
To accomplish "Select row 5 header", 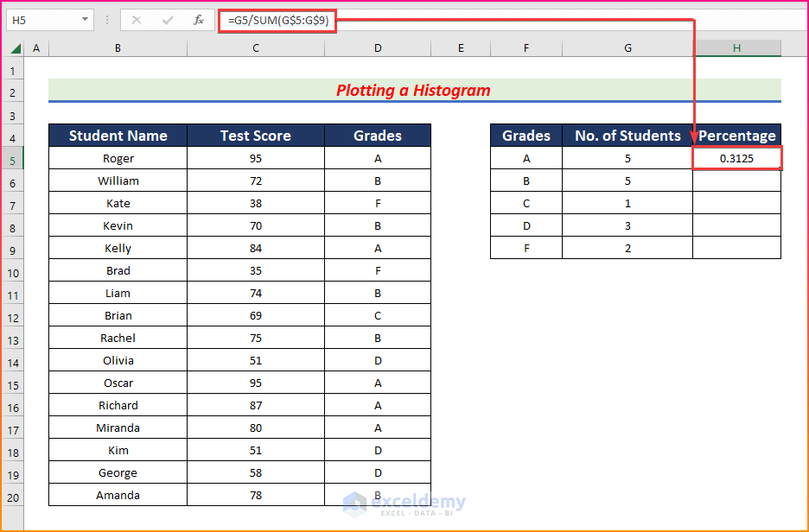I will (x=12, y=158).
